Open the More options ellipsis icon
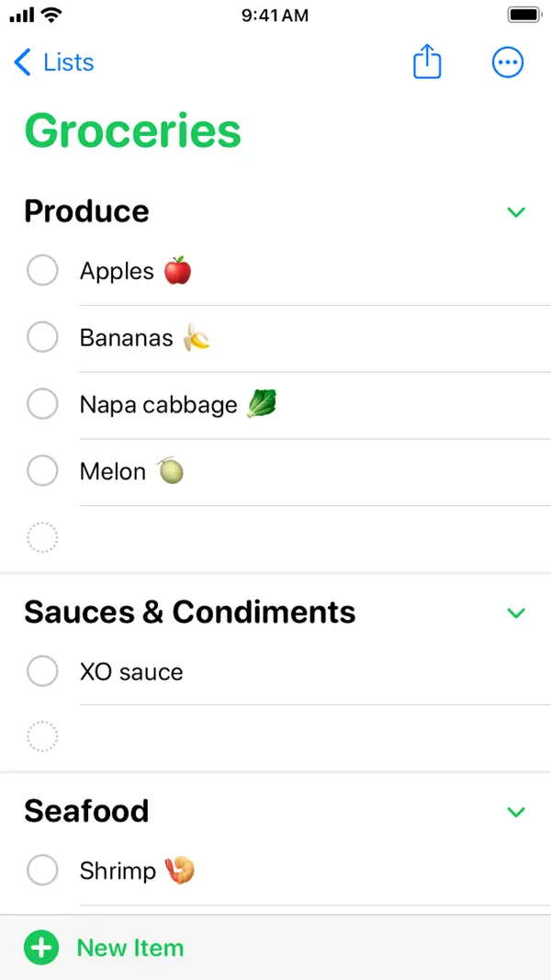This screenshot has height=980, width=551. (508, 62)
